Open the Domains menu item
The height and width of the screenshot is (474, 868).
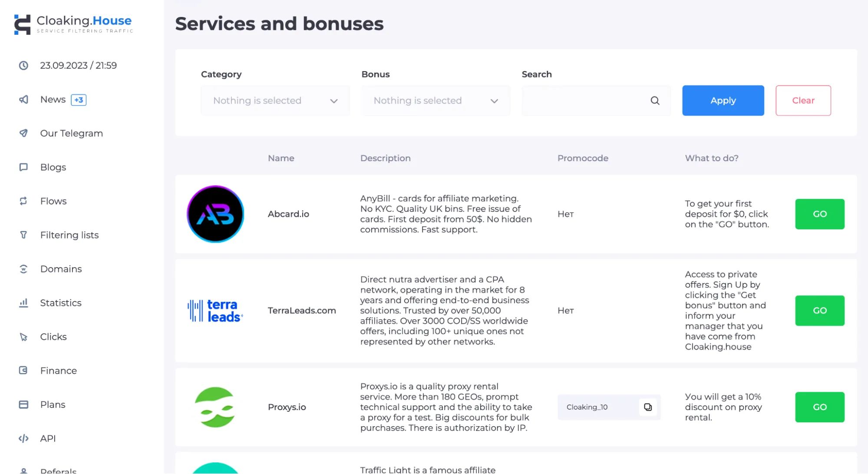tap(61, 269)
